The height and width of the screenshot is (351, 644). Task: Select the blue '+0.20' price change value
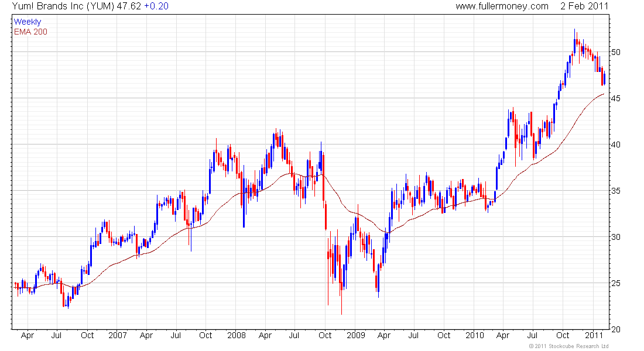pyautogui.click(x=156, y=6)
